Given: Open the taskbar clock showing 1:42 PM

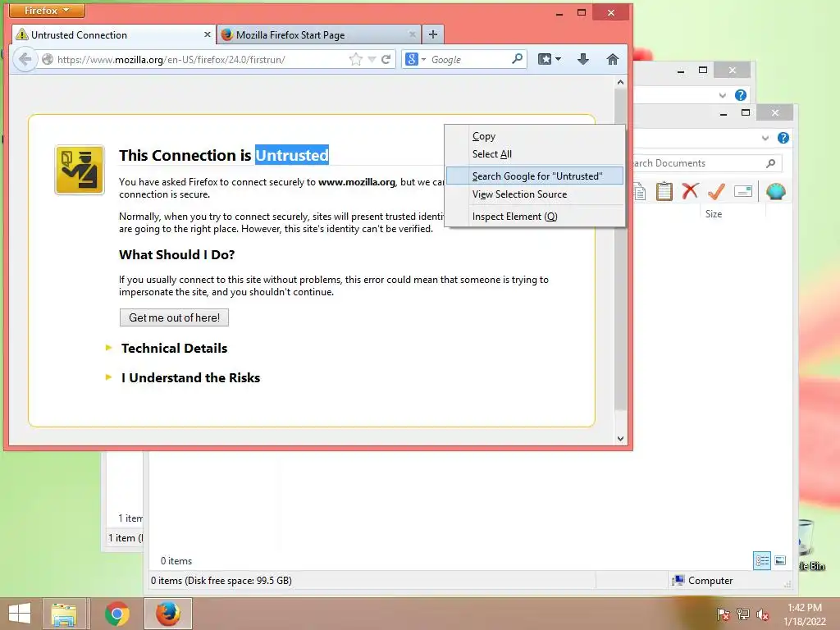Looking at the screenshot, I should 805,614.
